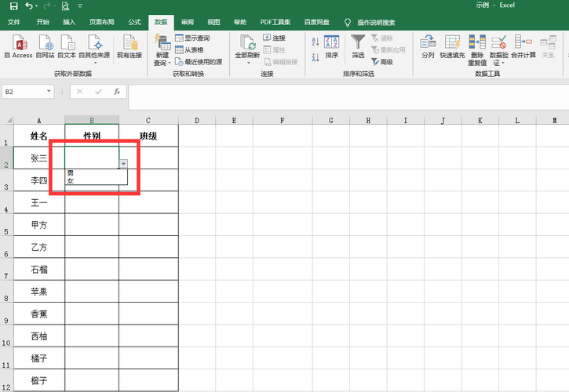The image size is (569, 392).
Task: Click the 现有连接 icon
Action: [129, 46]
